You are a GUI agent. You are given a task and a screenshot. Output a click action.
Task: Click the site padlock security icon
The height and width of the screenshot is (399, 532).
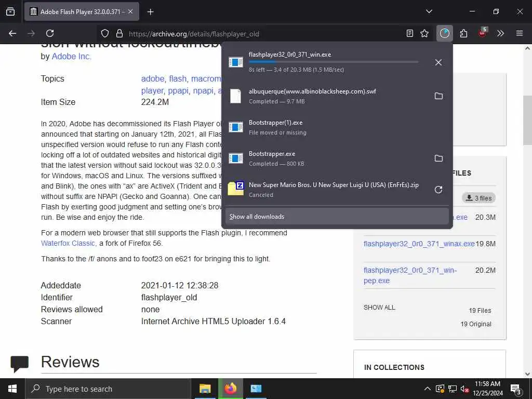click(x=119, y=34)
